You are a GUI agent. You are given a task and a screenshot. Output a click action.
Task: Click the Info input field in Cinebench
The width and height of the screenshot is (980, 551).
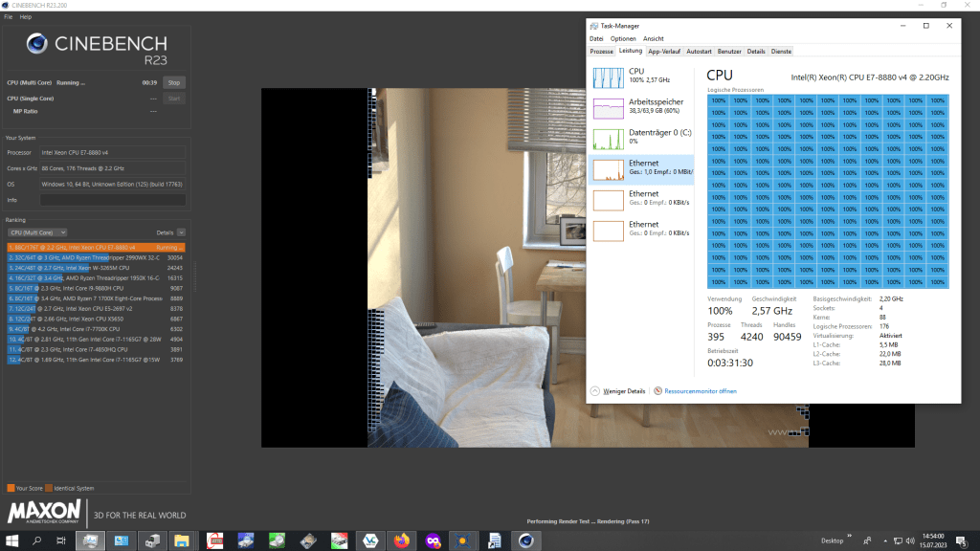(x=113, y=200)
